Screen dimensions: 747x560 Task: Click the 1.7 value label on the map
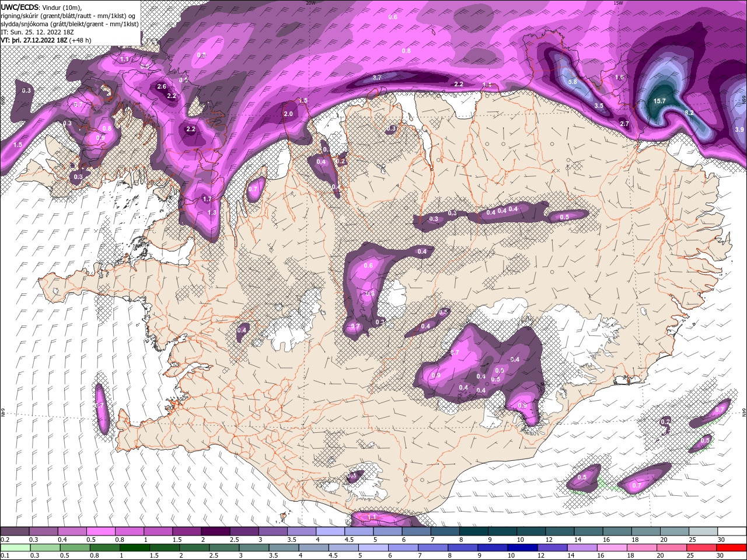click(x=207, y=199)
